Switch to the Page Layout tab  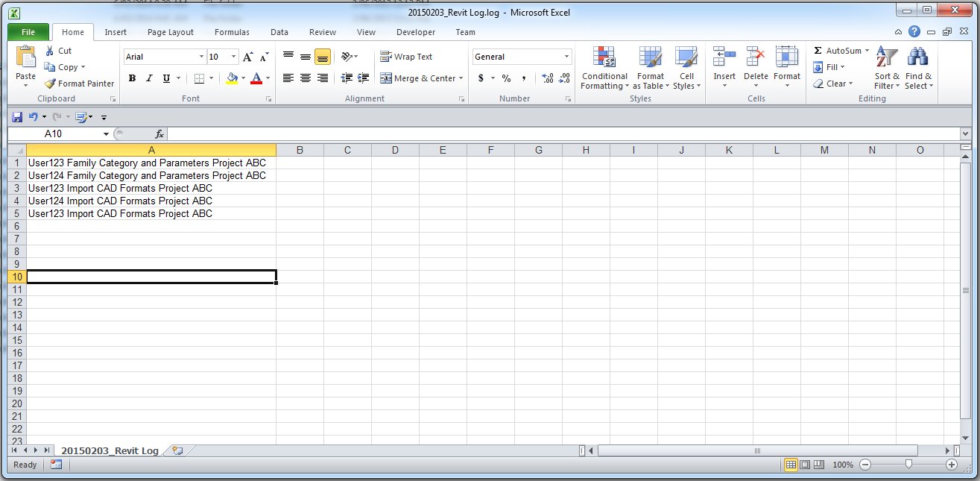(170, 32)
